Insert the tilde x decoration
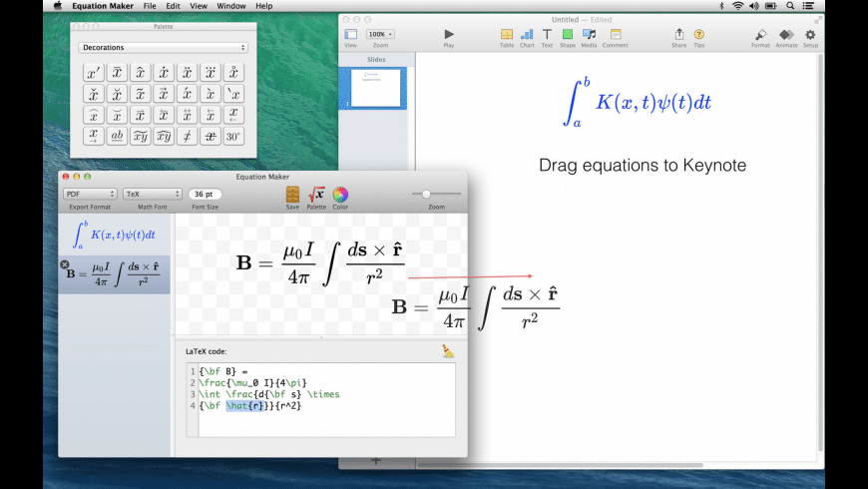The width and height of the screenshot is (868, 489). coord(140,94)
